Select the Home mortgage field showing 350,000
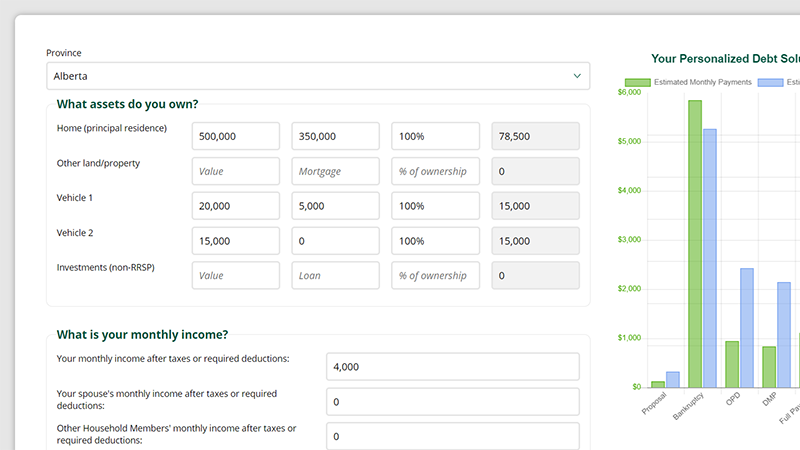 [335, 136]
